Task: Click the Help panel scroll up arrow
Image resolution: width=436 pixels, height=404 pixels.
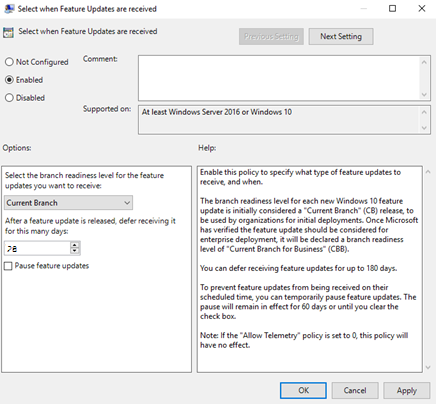Action: click(429, 172)
